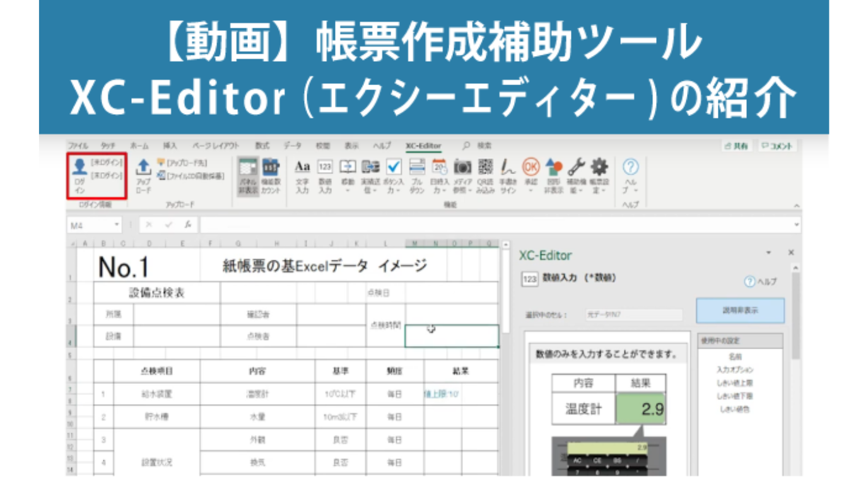Click the 承認 OK stamp icon
Viewport: 868px width, 488px height.
(x=531, y=166)
